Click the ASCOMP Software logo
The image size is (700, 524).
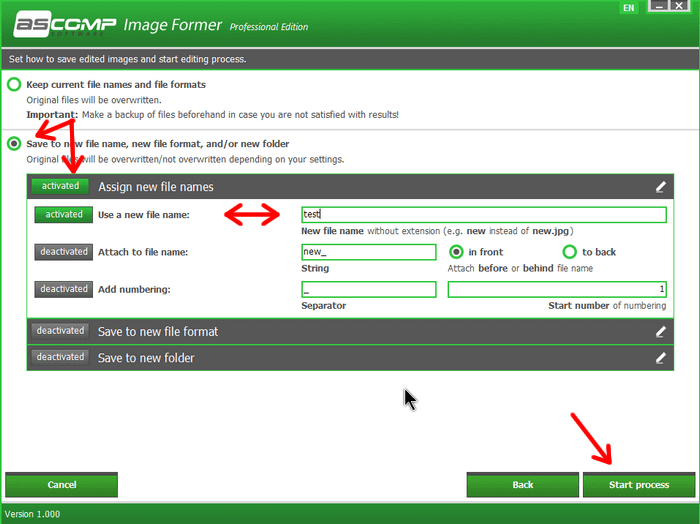pyautogui.click(x=65, y=25)
